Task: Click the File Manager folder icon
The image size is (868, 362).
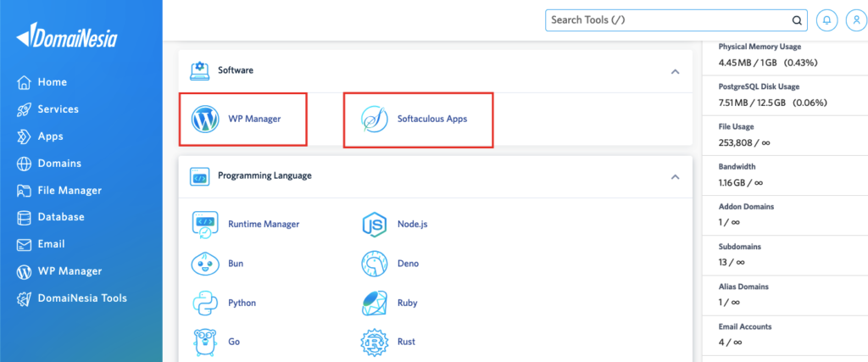Action: tap(24, 191)
